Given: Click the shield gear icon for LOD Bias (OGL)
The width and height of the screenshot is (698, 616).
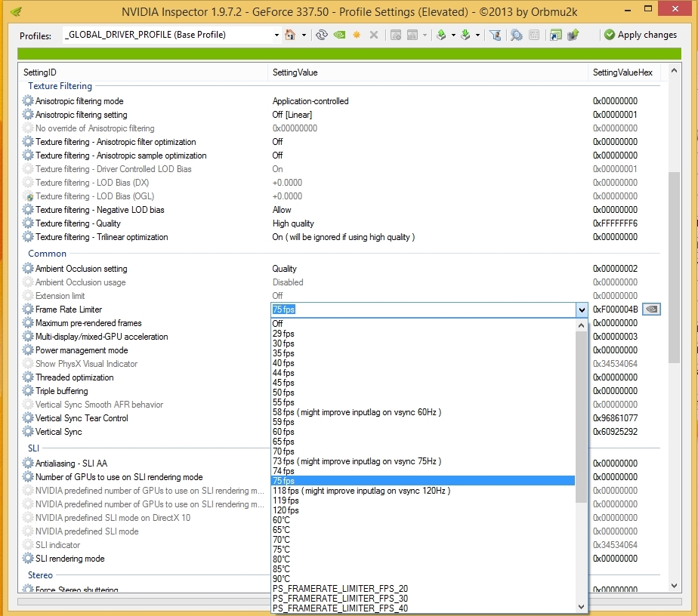Looking at the screenshot, I should [x=28, y=196].
